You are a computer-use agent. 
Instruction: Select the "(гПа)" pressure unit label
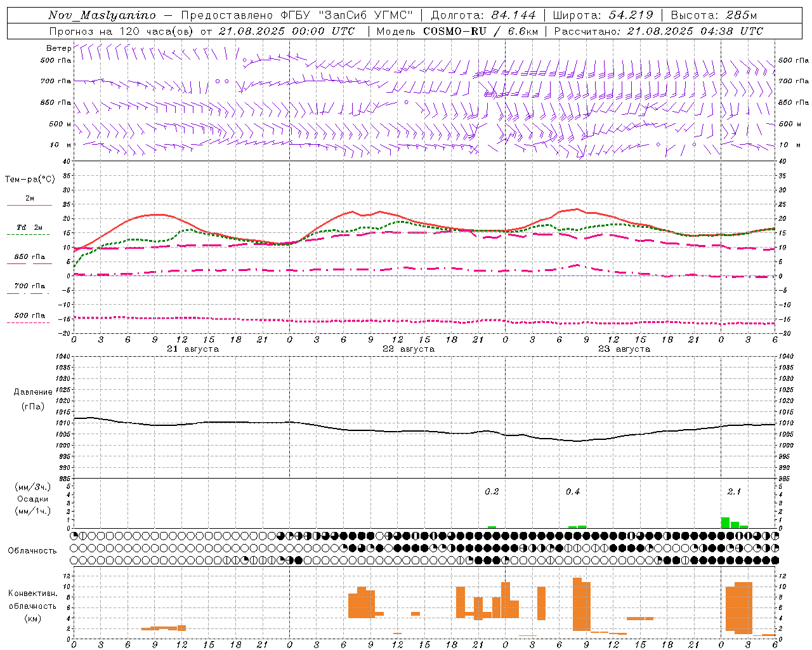click(x=33, y=407)
